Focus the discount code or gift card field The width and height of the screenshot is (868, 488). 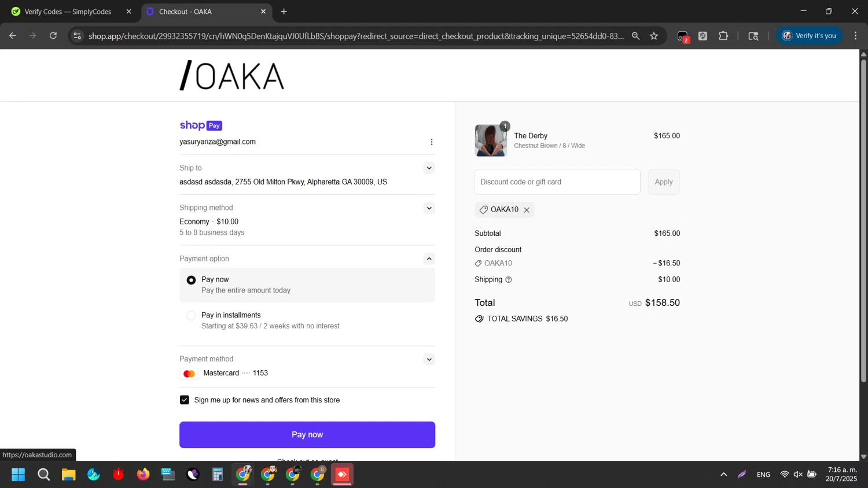pos(557,182)
